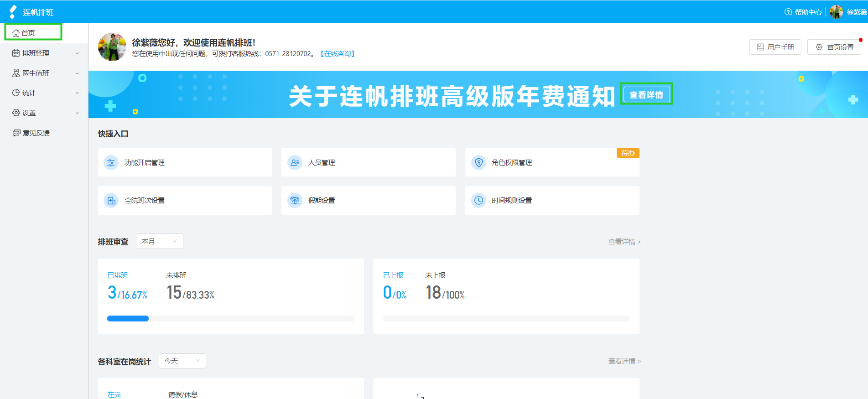
Task: Click the 已排班 label
Action: 118,275
